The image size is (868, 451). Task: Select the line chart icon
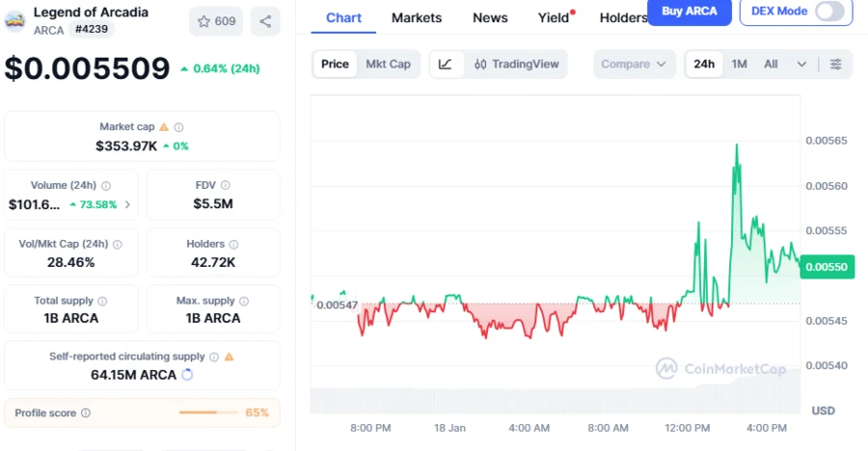click(x=446, y=65)
